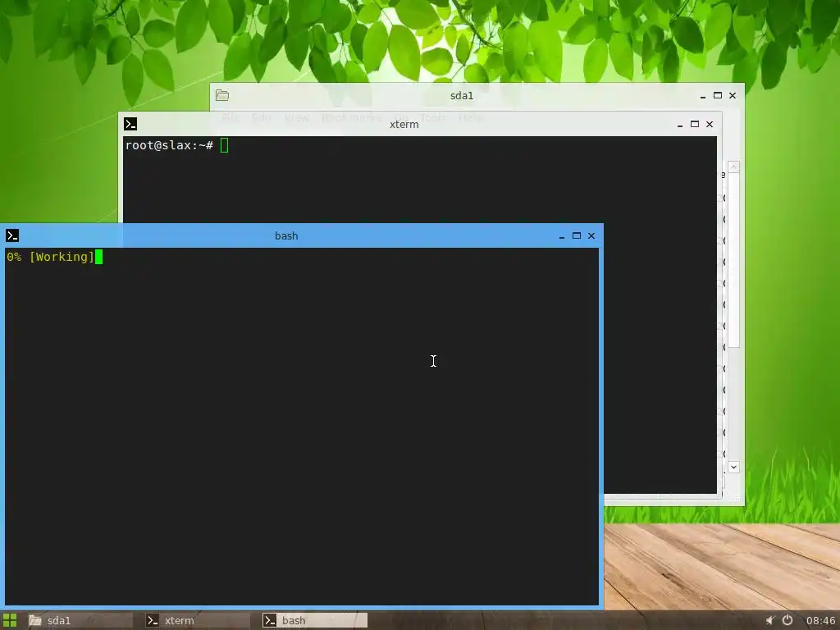Click the terminal icon on xterm taskbar entry

tap(153, 620)
